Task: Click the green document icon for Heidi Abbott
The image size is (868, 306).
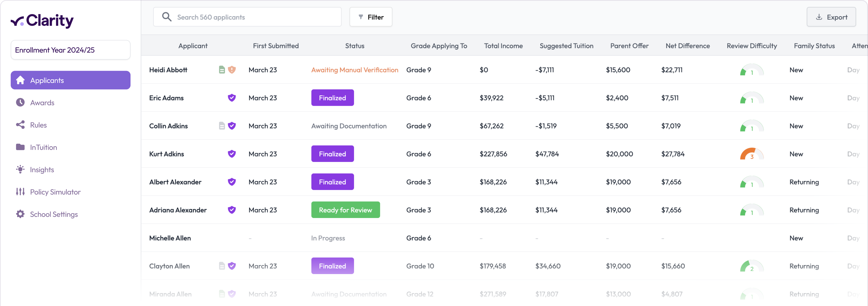Action: [x=222, y=70]
